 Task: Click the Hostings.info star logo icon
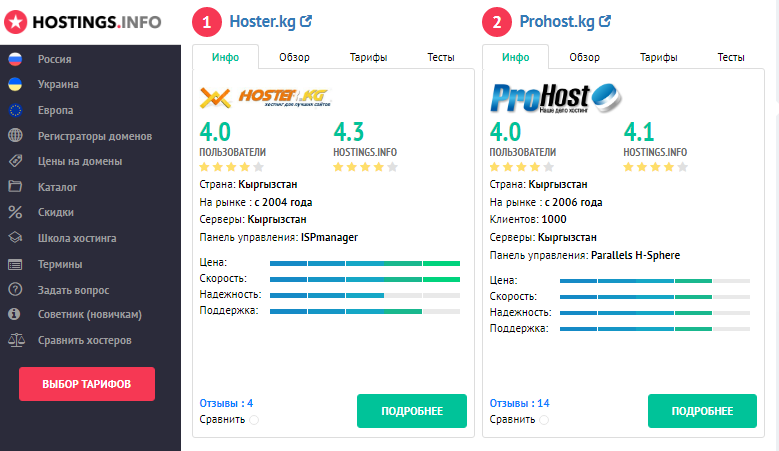pos(15,22)
